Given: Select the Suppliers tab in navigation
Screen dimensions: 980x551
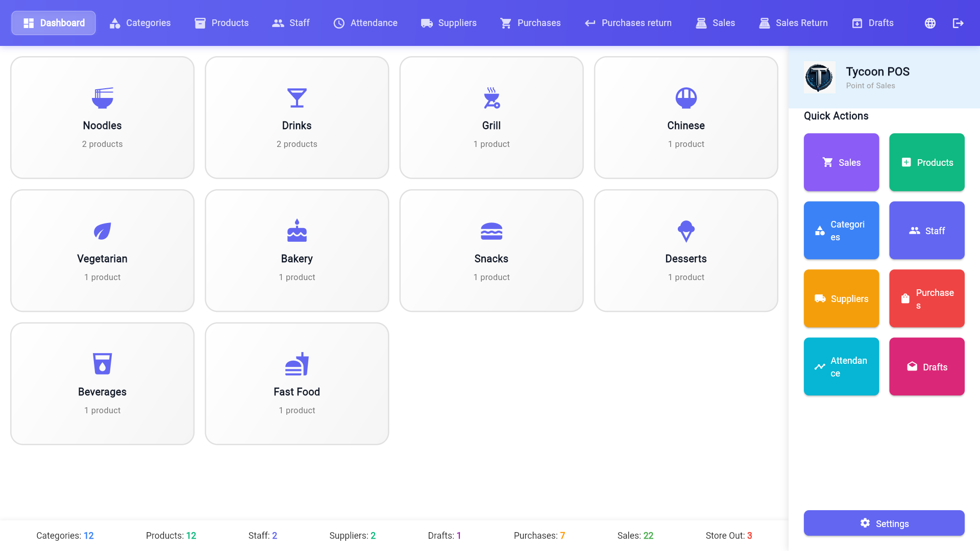Looking at the screenshot, I should point(449,23).
